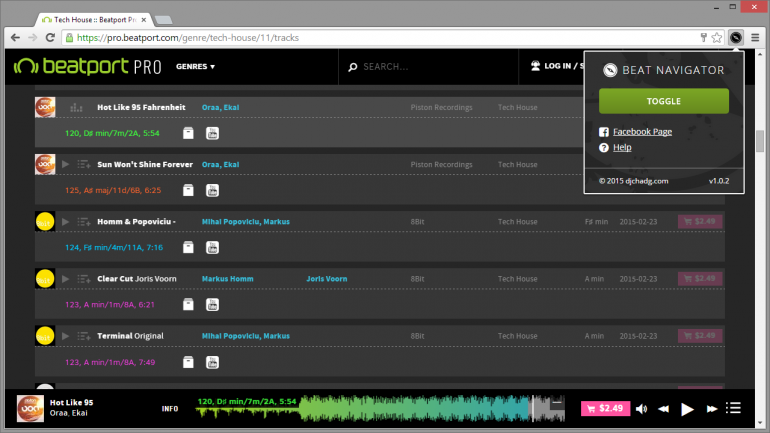This screenshot has height=433, width=770.
Task: Open a new browser tab
Action: coord(164,20)
